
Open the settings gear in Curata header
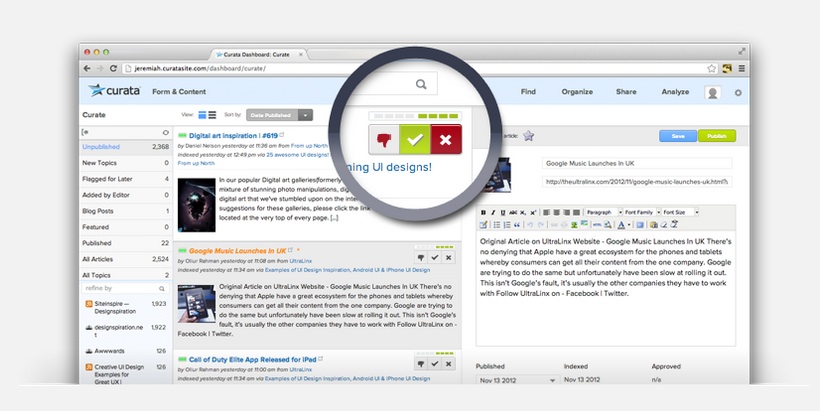click(x=738, y=93)
